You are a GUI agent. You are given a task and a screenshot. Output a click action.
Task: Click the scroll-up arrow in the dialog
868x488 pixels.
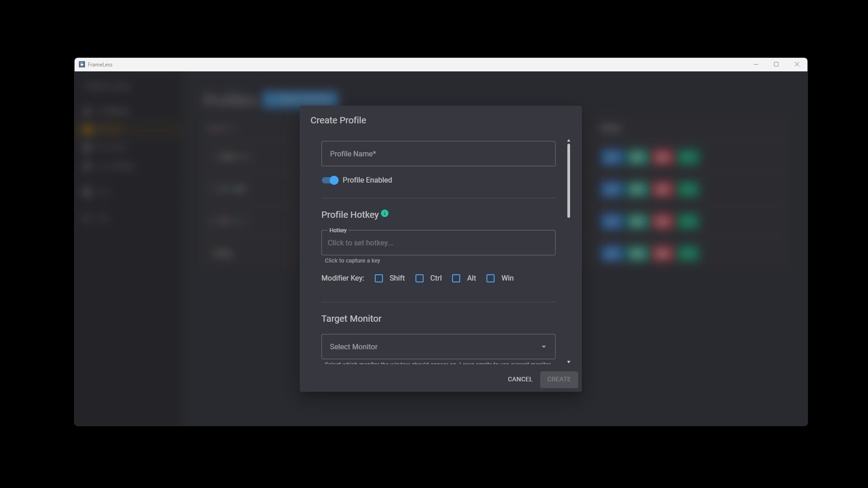pyautogui.click(x=568, y=141)
